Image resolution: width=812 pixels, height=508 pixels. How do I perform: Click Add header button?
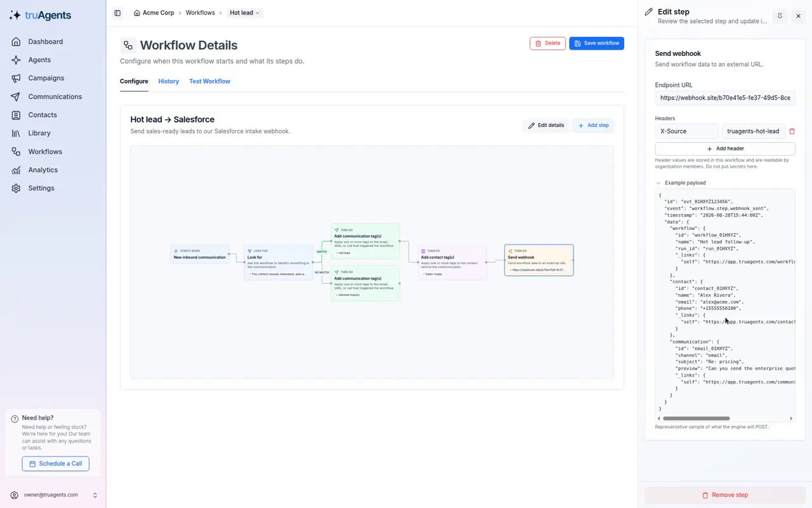click(x=725, y=149)
